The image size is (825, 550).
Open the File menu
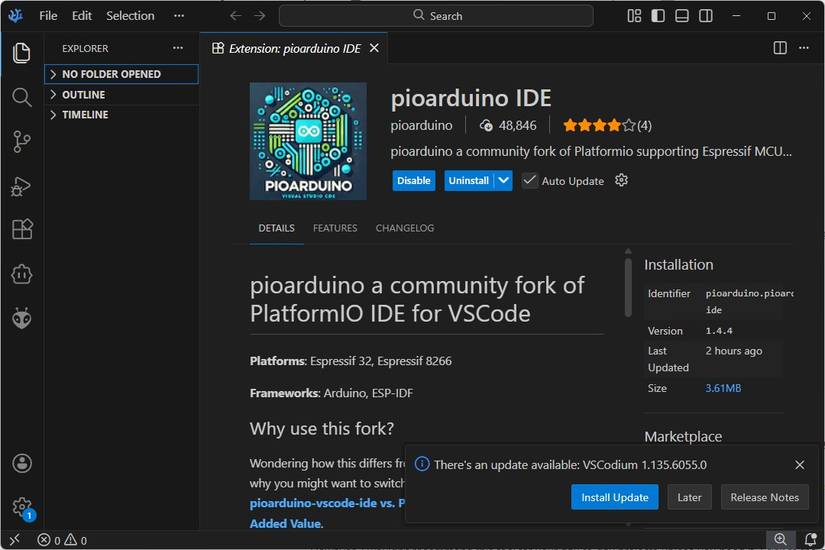tap(48, 16)
